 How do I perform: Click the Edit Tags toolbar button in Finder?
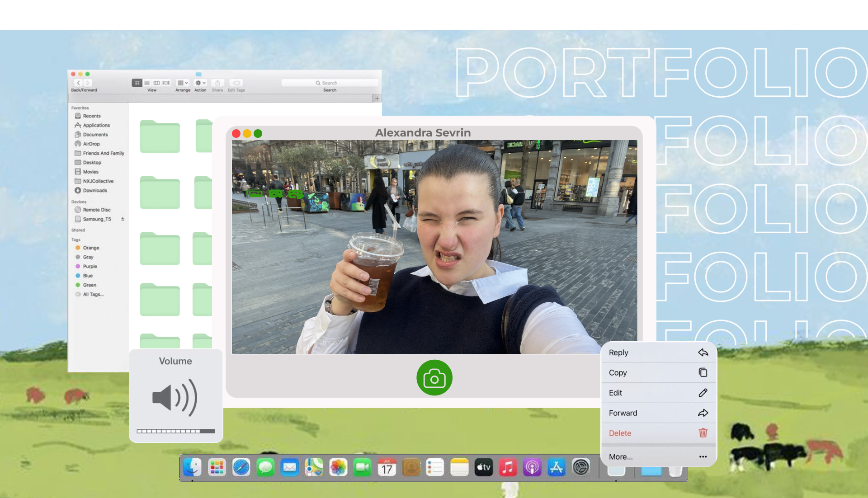[x=236, y=83]
